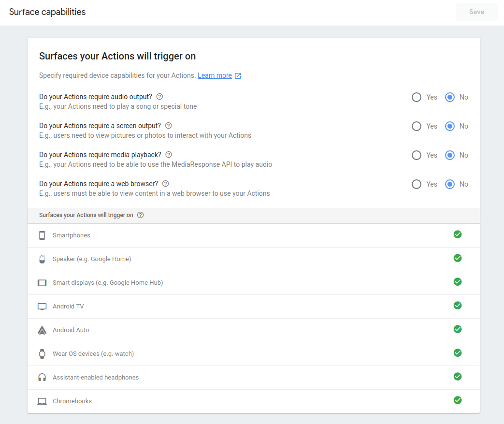Click help icon in surfaces table header
This screenshot has width=504, height=424.
(x=141, y=215)
